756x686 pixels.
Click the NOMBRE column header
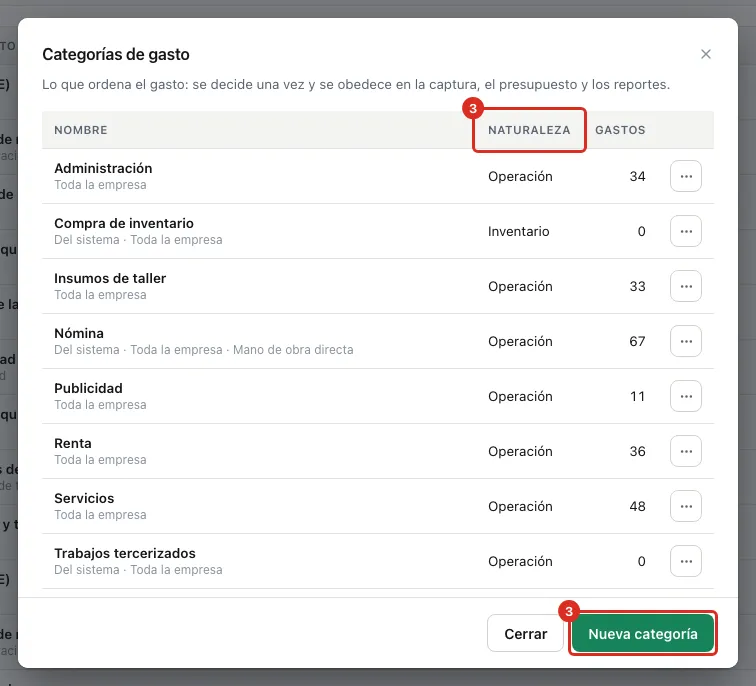tap(81, 130)
